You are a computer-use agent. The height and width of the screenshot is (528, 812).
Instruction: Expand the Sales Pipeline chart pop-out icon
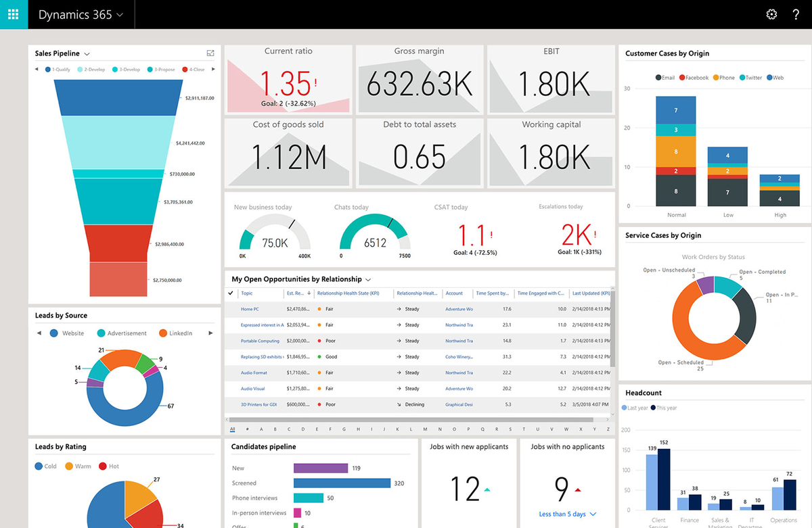[210, 53]
